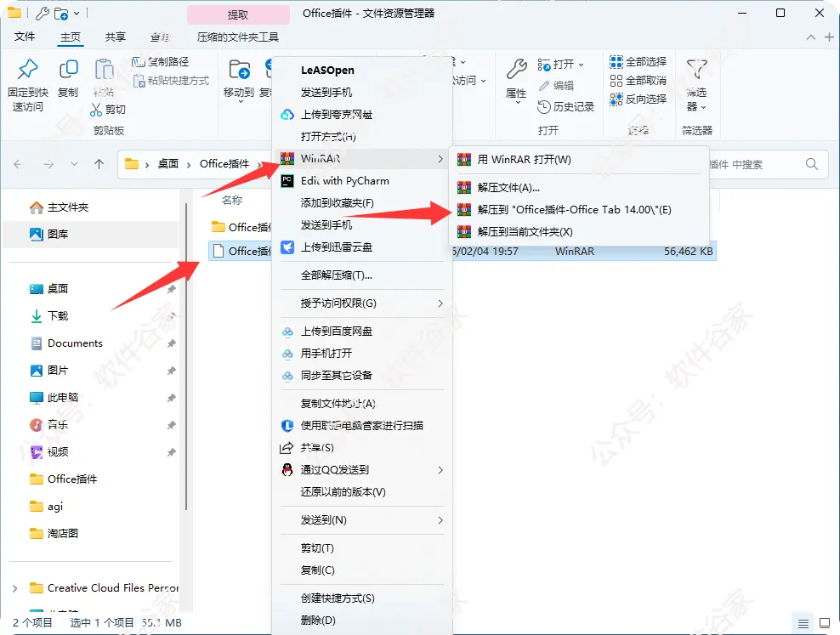Choose 解压到当前文件夹(X)
Screen dimensions: 840x635
pos(579,232)
